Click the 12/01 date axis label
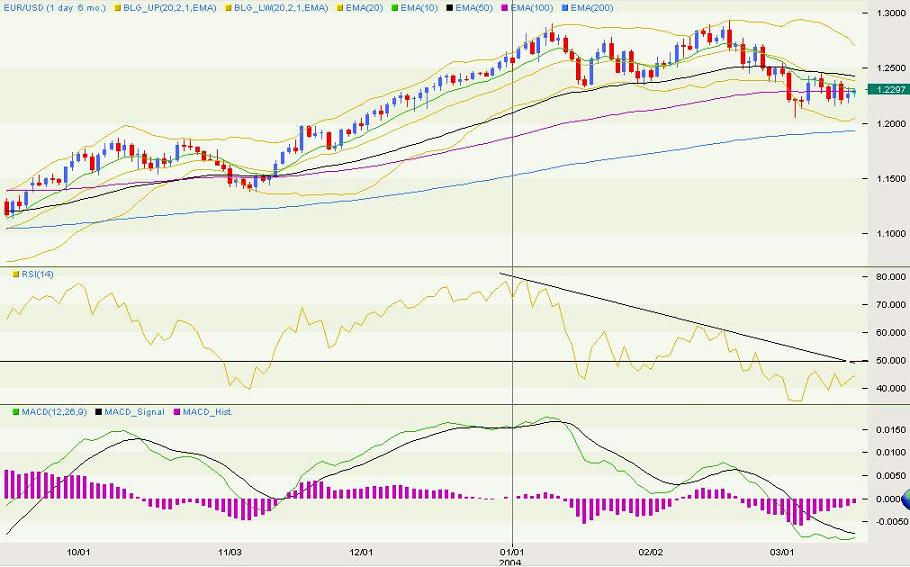Screen dimensions: 910x567 (362, 552)
